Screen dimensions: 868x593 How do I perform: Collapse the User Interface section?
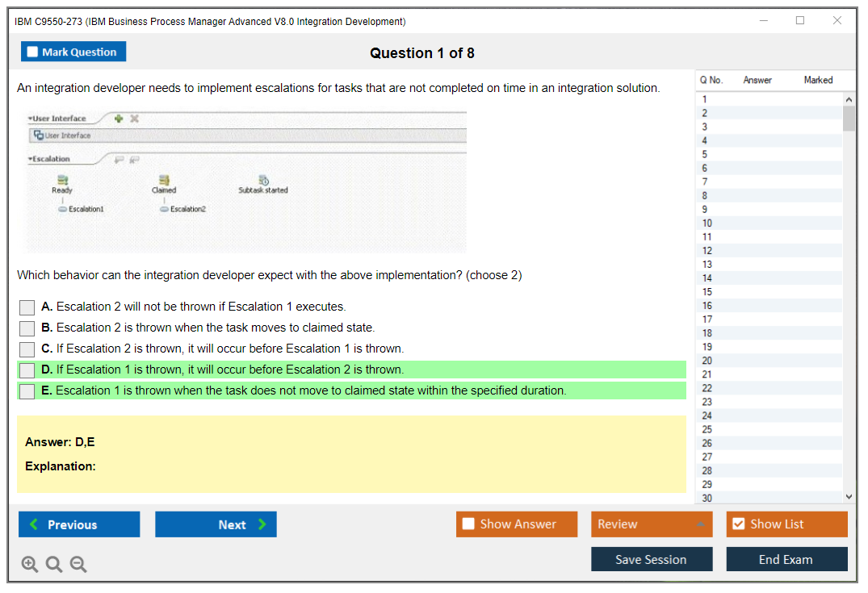point(30,119)
